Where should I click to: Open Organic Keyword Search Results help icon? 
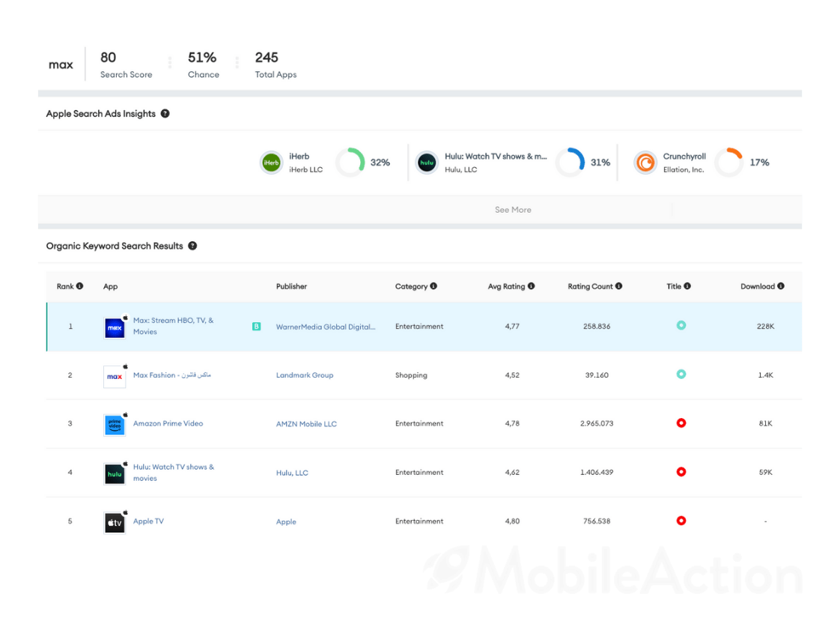(192, 246)
